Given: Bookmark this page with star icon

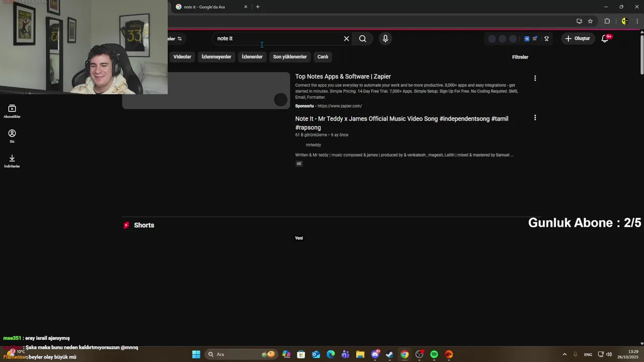Looking at the screenshot, I should pyautogui.click(x=590, y=21).
